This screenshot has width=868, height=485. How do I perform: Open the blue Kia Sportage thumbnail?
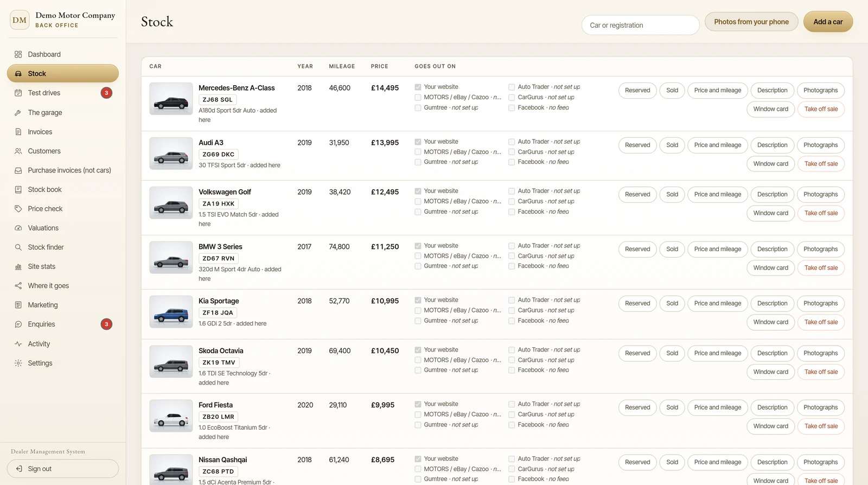coord(171,312)
